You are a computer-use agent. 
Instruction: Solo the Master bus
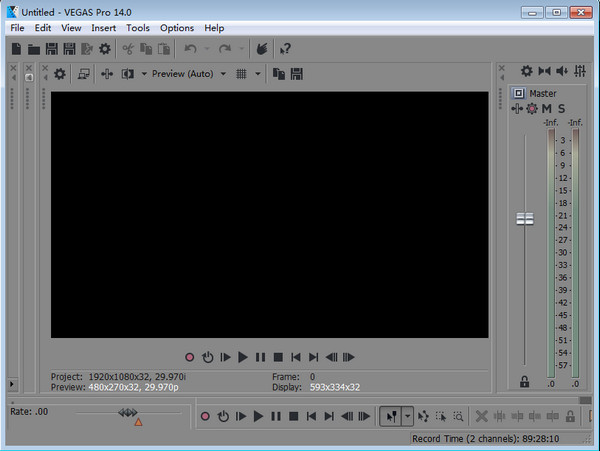click(562, 108)
